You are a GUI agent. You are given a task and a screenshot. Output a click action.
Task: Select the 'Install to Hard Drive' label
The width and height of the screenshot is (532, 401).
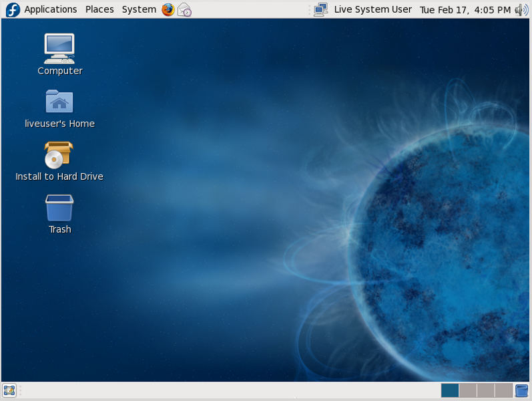(x=59, y=176)
